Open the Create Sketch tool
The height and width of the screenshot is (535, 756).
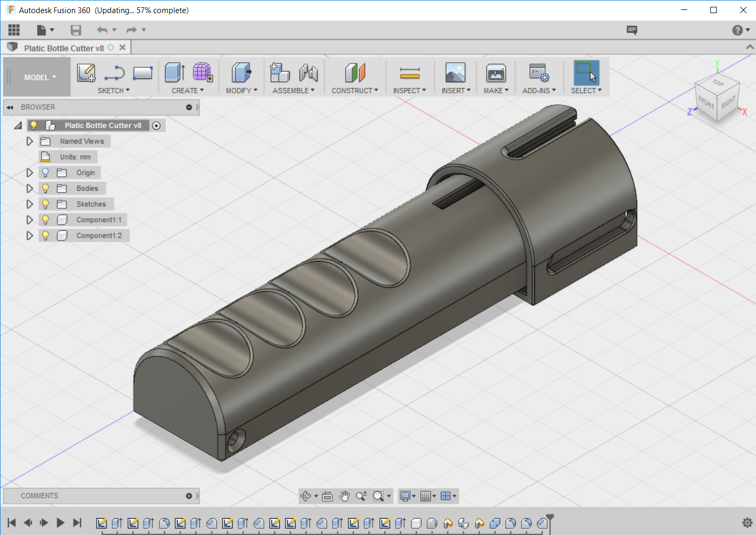[x=86, y=73]
